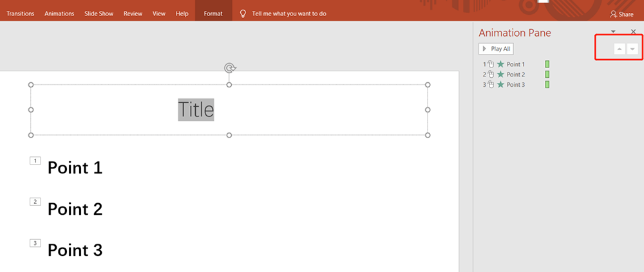Click the Tell me lightbulb icon
This screenshot has width=644, height=272.
243,14
